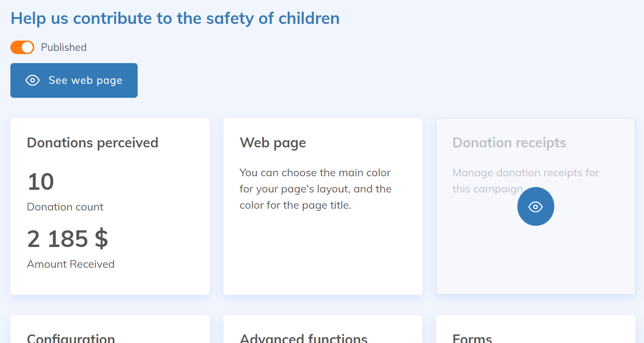Click the donation count number 10
644x343 pixels.
(x=41, y=182)
